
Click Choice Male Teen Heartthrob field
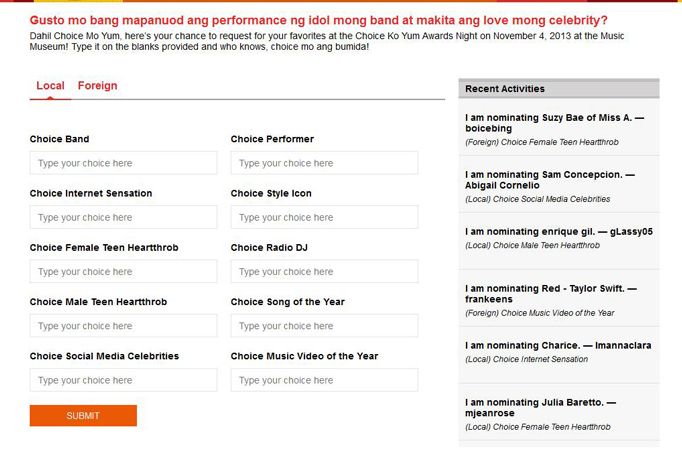(124, 326)
